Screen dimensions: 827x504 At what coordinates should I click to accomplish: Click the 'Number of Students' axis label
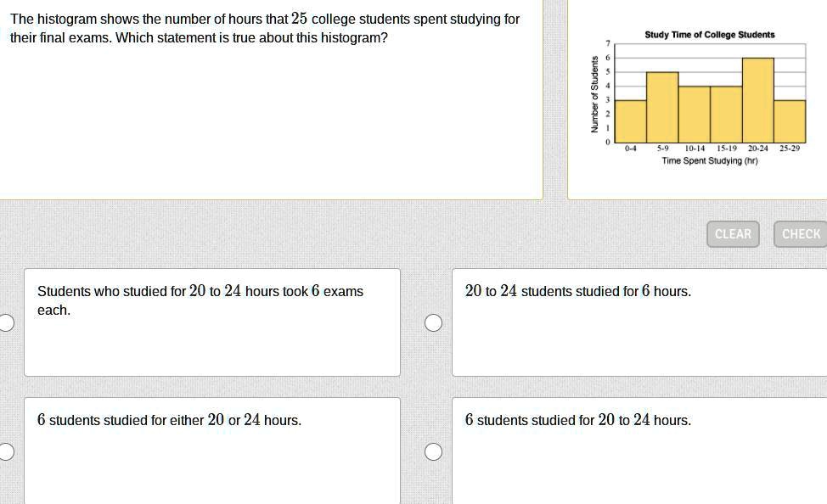click(x=595, y=93)
